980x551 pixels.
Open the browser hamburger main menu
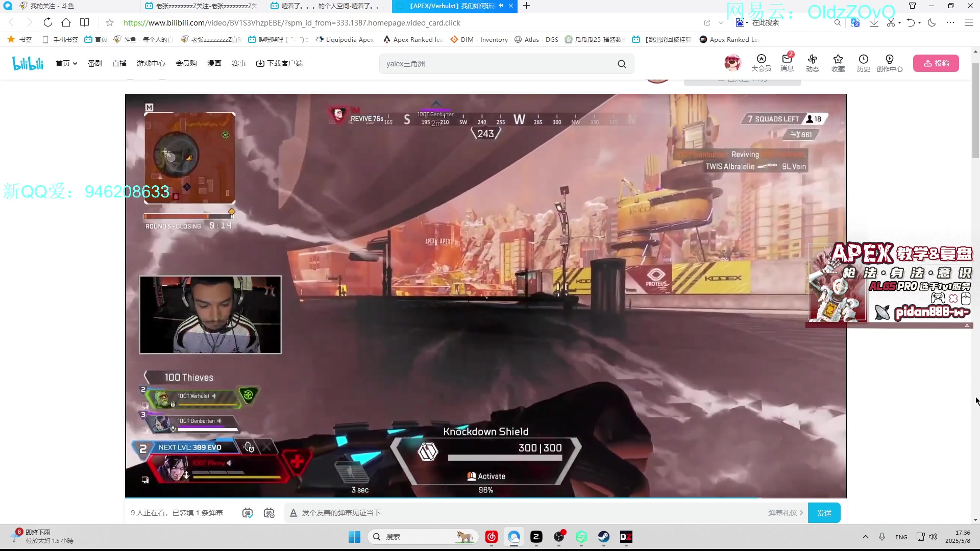[x=968, y=22]
